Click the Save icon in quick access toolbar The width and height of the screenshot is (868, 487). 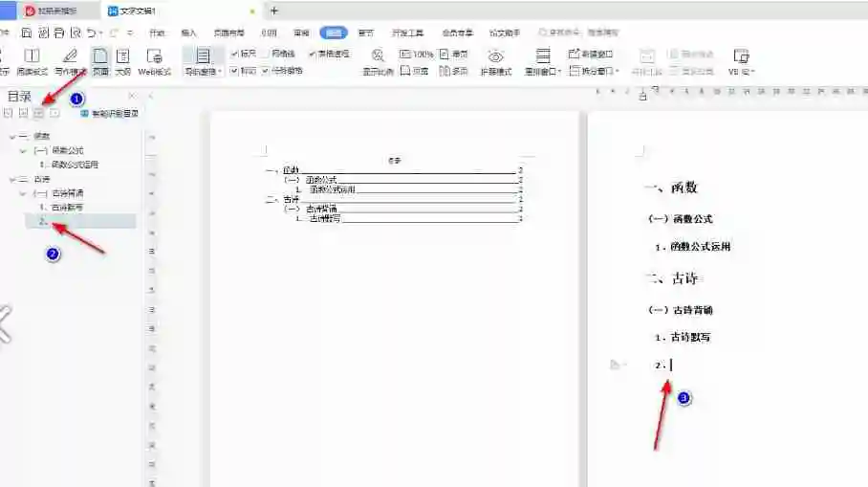tap(26, 33)
